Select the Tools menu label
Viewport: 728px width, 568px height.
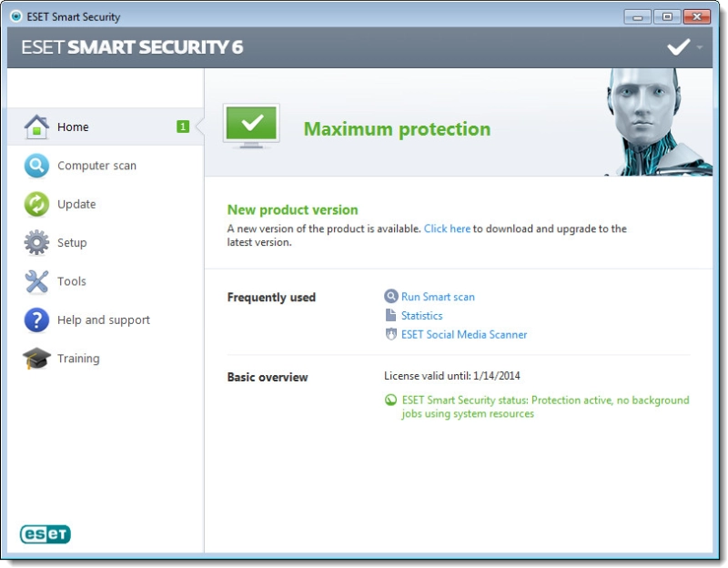[72, 281]
